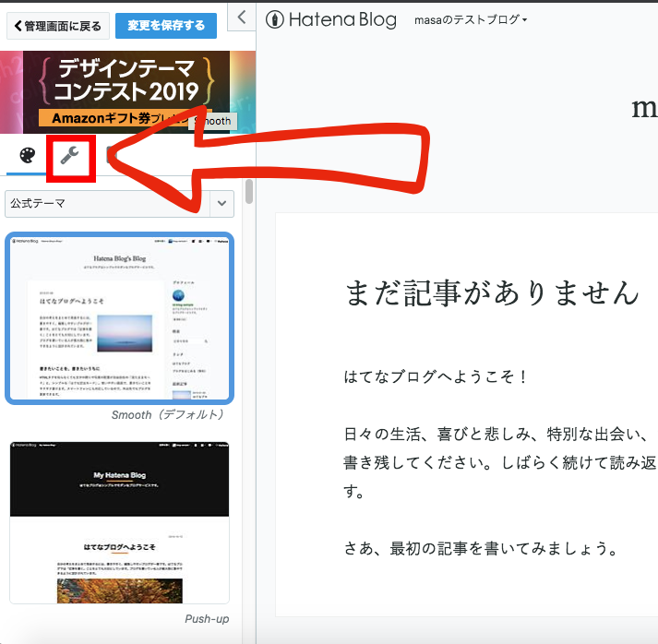Collapse the design sidebar with the chevron
658x644 pixels.
pyautogui.click(x=241, y=18)
